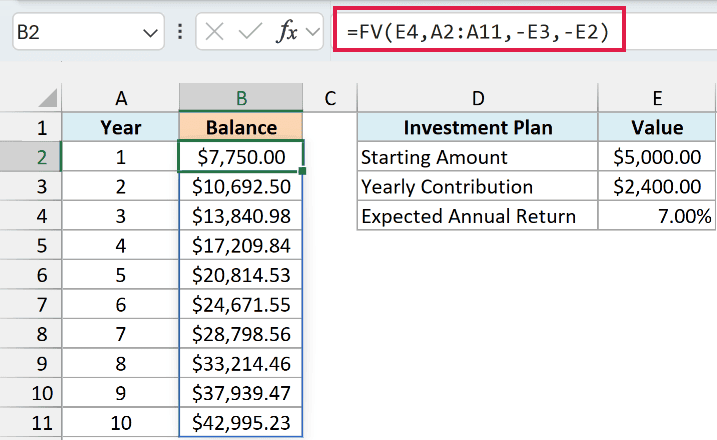Select cell with $2,400.00
Screen dimensions: 717x440
pyautogui.click(x=657, y=186)
